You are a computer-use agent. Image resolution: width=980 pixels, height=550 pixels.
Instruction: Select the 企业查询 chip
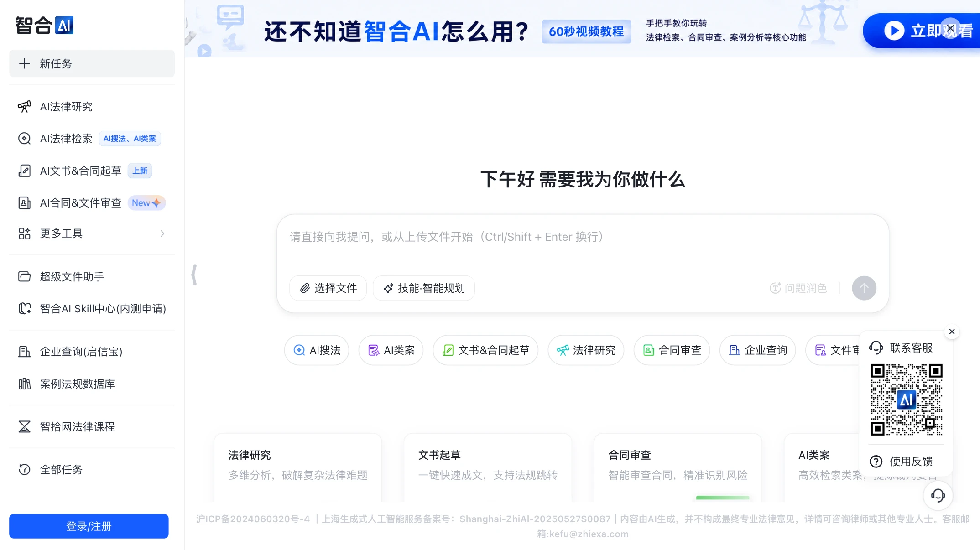tap(757, 350)
